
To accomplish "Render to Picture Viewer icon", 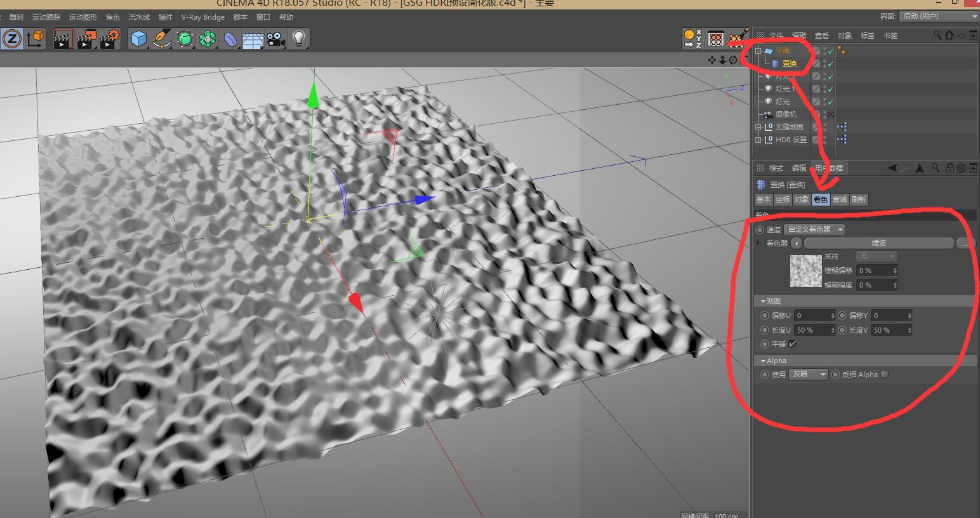I will point(86,39).
